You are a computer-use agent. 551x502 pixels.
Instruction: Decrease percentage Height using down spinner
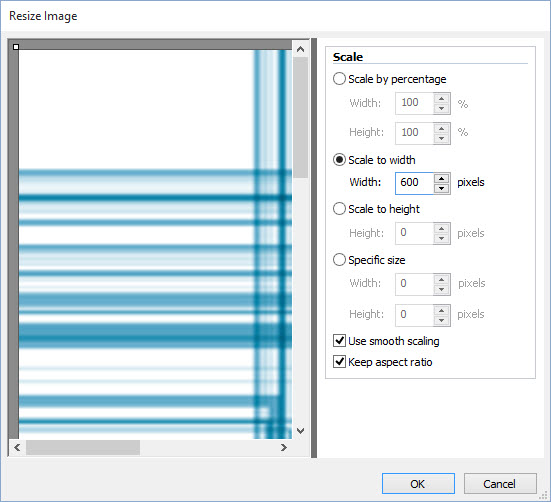(441, 138)
